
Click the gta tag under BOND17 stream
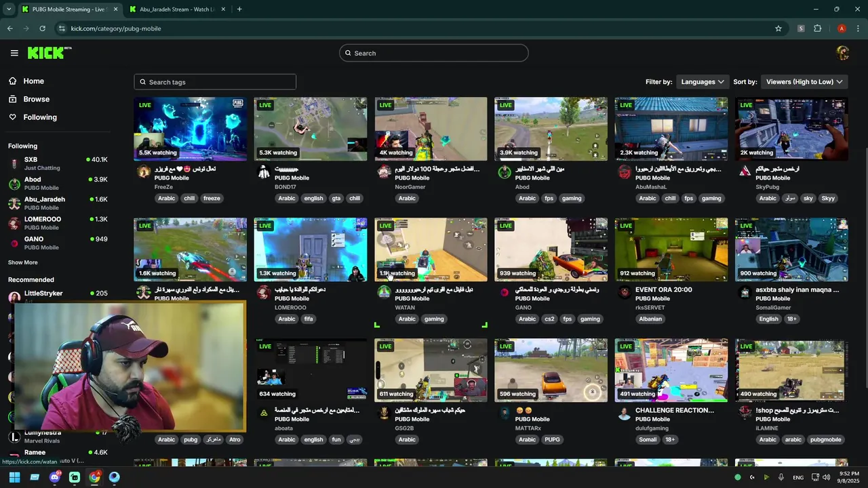(336, 199)
